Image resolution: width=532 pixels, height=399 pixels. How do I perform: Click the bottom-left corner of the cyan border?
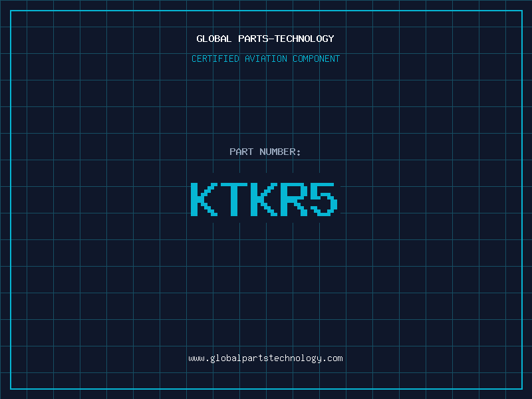pos(10,389)
